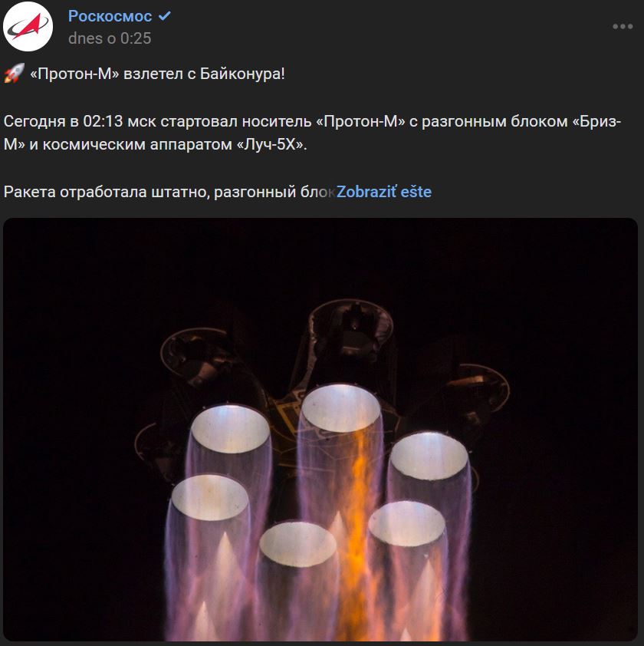Click the time 02:13 in the post text
This screenshot has width=644, height=646.
pyautogui.click(x=103, y=121)
